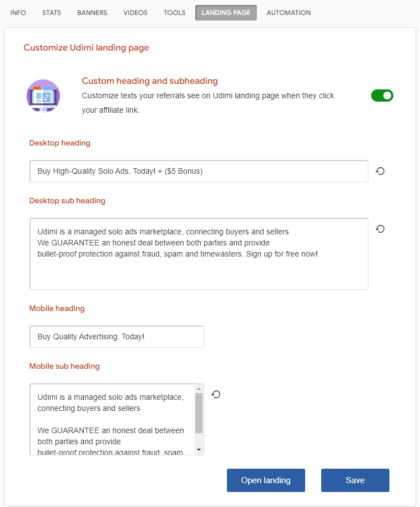The image size is (420, 507).
Task: Focus the Desktop heading input field
Action: coord(199,171)
